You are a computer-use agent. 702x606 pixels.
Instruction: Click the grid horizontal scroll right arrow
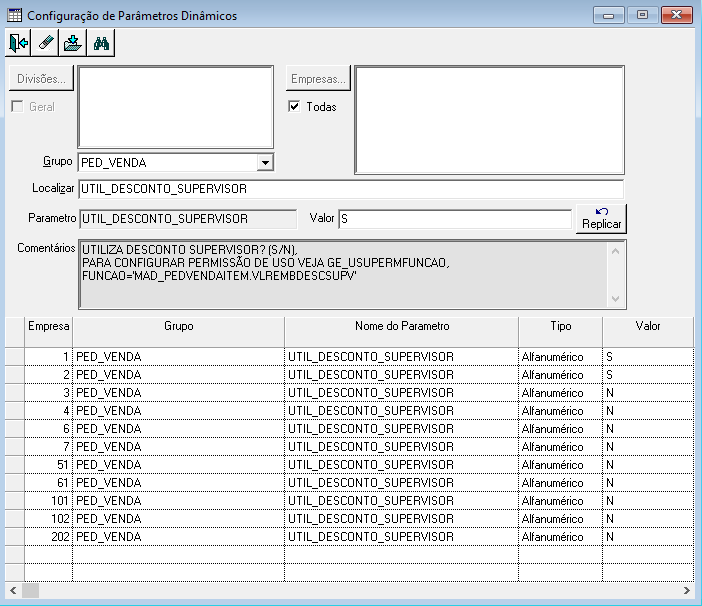coord(687,590)
